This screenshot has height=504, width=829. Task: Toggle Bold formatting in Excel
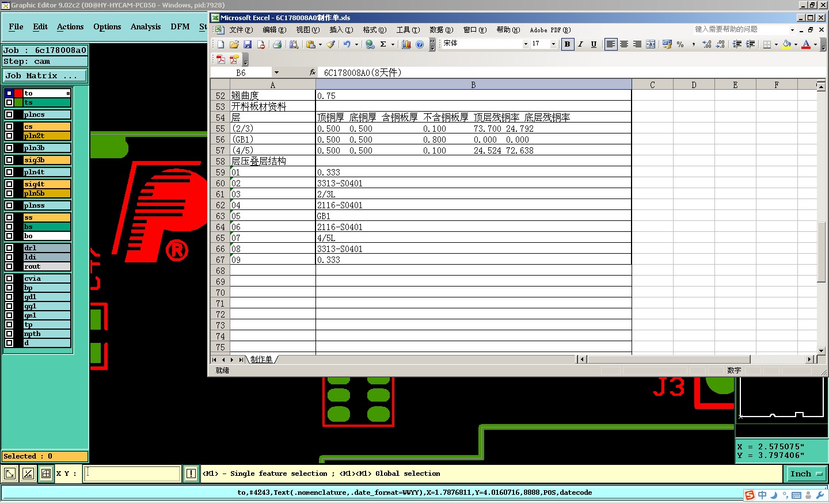point(567,44)
